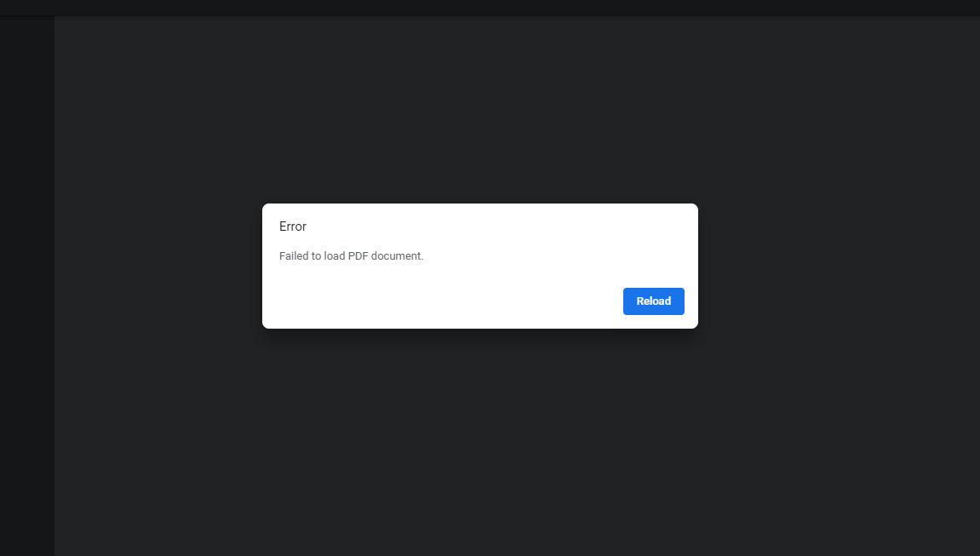Click the blue Reload button
The width and height of the screenshot is (980, 556).
point(653,301)
